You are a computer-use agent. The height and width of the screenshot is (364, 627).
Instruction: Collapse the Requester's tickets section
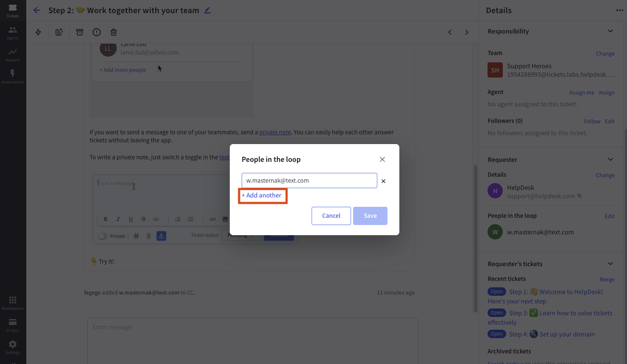(610, 264)
